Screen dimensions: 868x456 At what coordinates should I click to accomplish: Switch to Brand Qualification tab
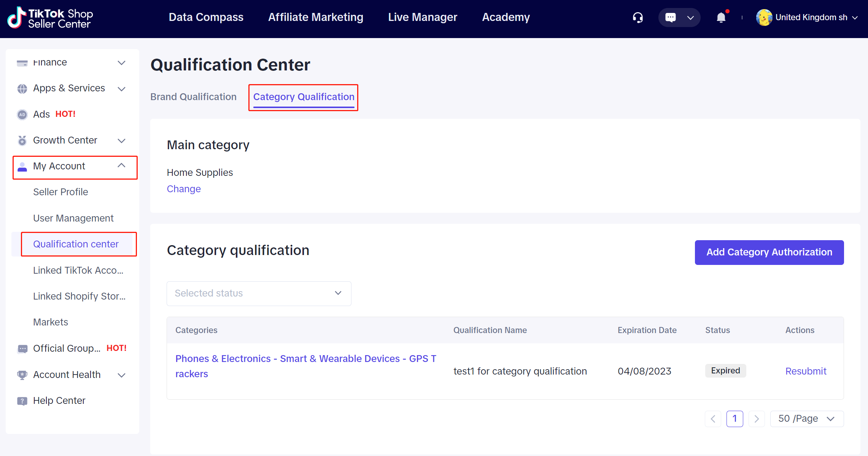coord(193,97)
